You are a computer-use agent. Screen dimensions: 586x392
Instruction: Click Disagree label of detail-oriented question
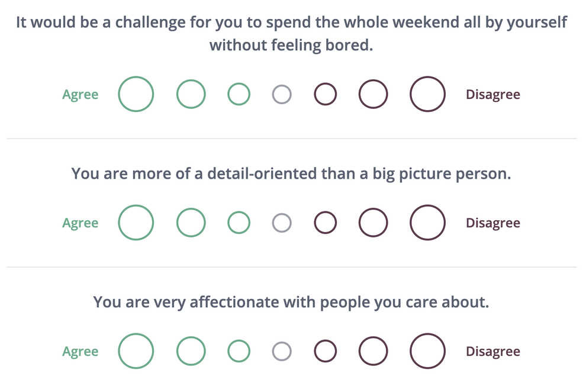(x=492, y=223)
